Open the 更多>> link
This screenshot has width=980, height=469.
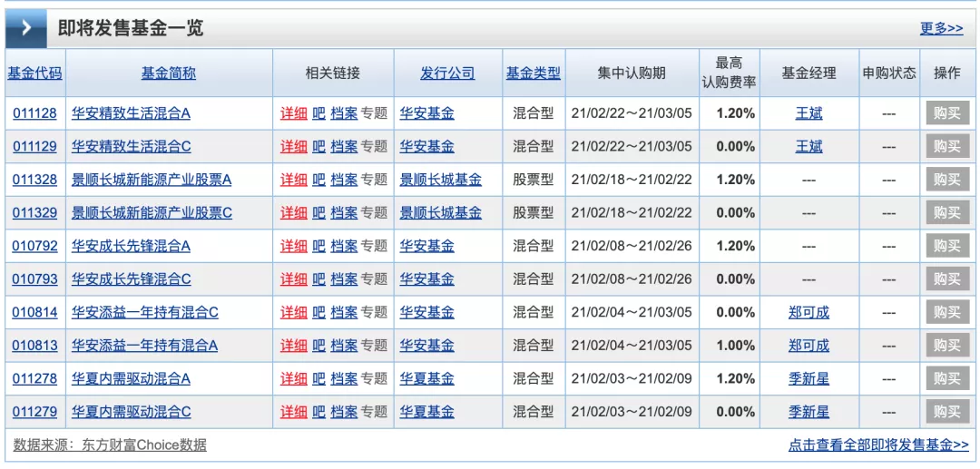click(x=941, y=28)
